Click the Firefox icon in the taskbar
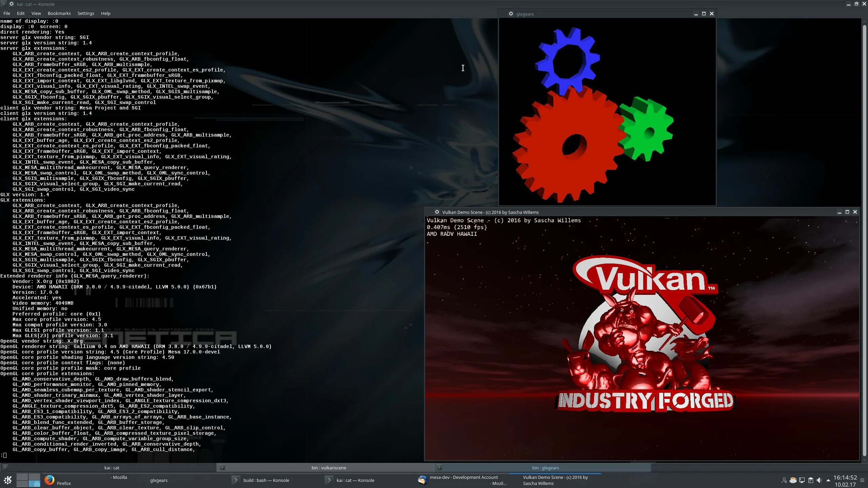This screenshot has width=868, height=488. (x=50, y=480)
